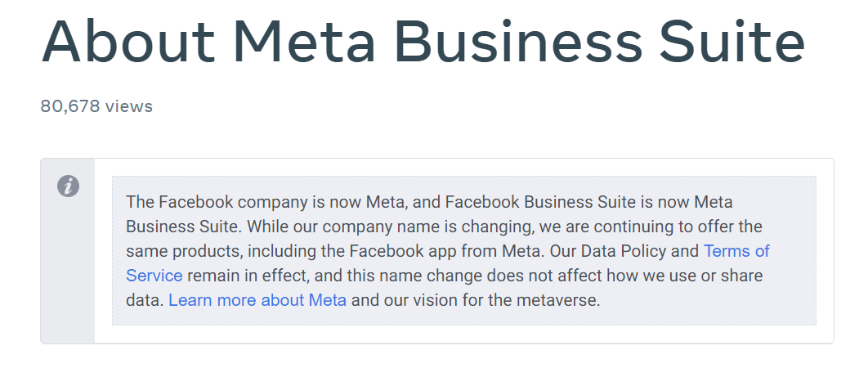Click the "Facebook Business Suite" phrase in notice

(x=540, y=202)
